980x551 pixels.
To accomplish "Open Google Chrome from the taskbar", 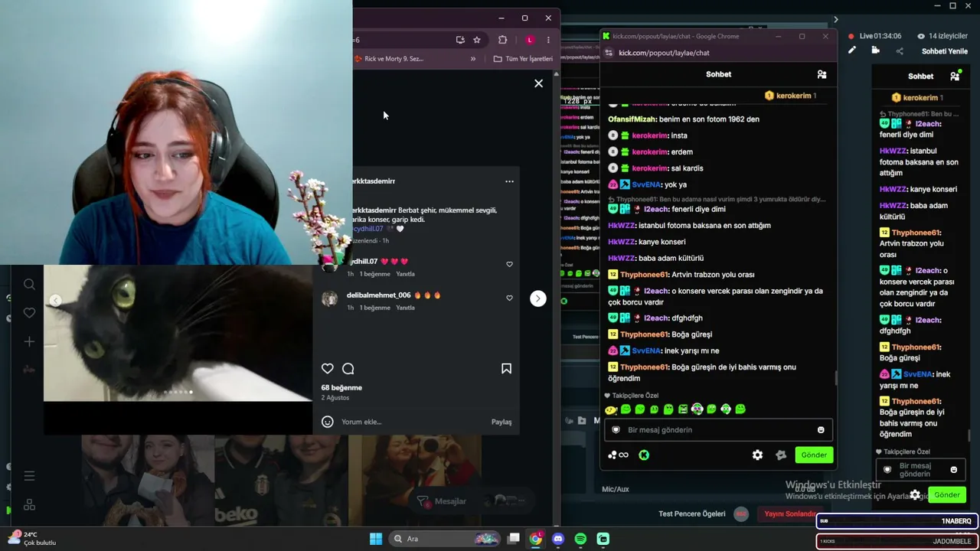I will pyautogui.click(x=536, y=539).
